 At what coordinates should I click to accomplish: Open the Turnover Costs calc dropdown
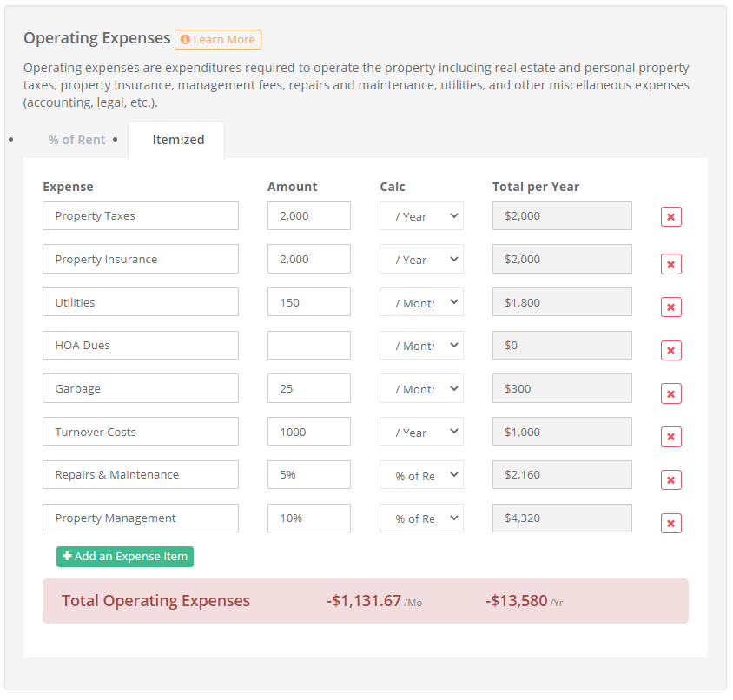pyautogui.click(x=421, y=431)
